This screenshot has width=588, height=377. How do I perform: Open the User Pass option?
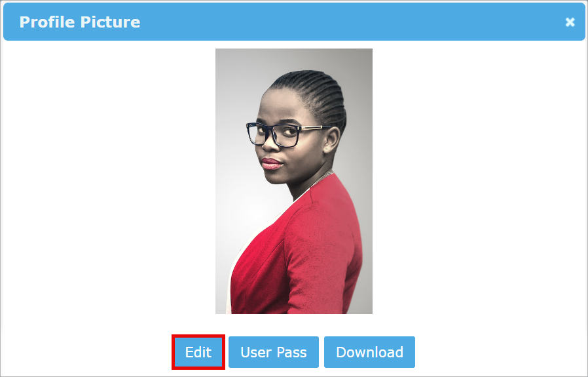[274, 352]
